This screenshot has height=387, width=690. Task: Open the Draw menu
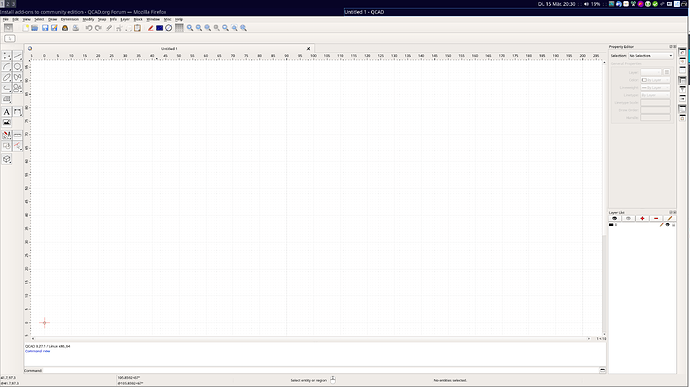[52, 19]
